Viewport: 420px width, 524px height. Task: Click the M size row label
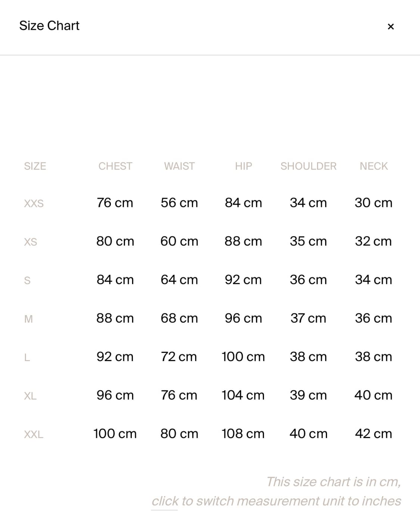pos(28,319)
